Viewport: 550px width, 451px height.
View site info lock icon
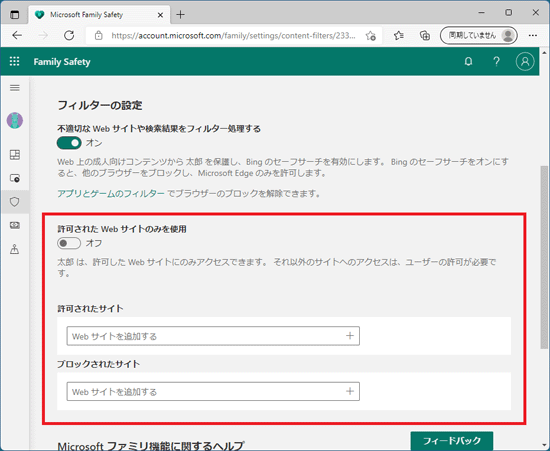click(99, 35)
